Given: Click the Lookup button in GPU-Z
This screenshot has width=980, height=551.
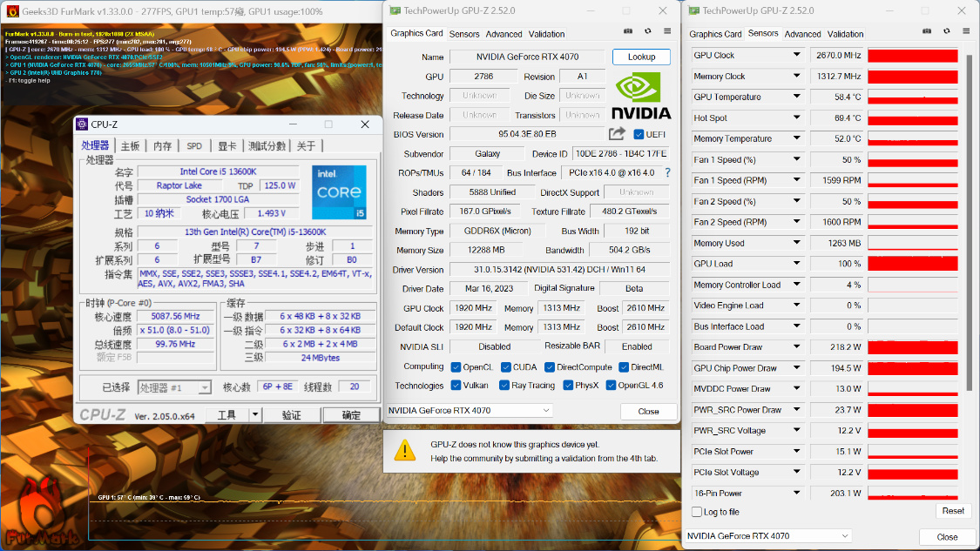Looking at the screenshot, I should click(x=641, y=57).
